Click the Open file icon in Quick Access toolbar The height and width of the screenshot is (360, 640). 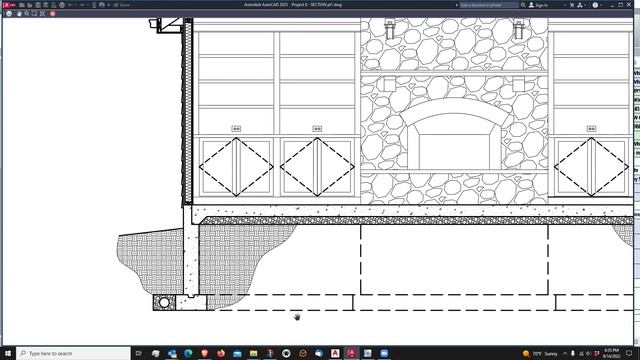pyautogui.click(x=29, y=5)
